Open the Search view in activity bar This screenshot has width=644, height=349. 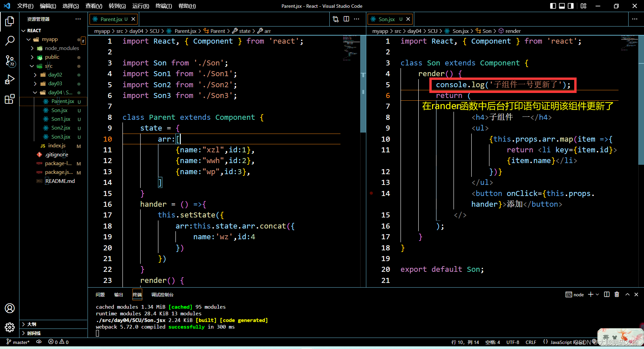coord(10,41)
